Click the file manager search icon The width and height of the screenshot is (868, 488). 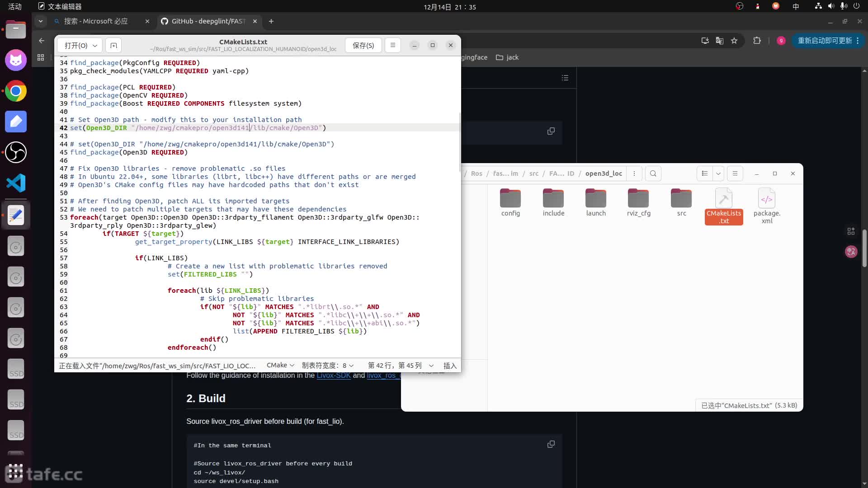tap(653, 174)
